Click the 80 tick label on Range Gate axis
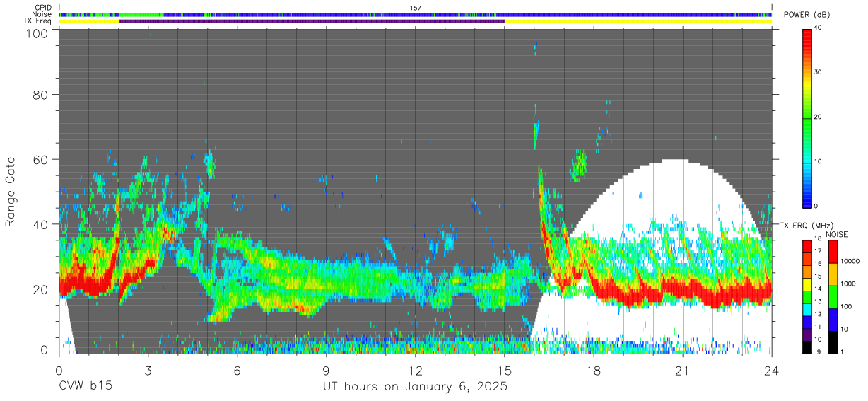The height and width of the screenshot is (401, 868). [x=40, y=94]
